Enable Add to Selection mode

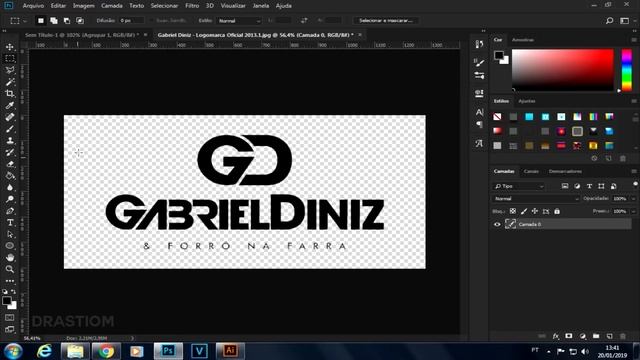(53, 20)
